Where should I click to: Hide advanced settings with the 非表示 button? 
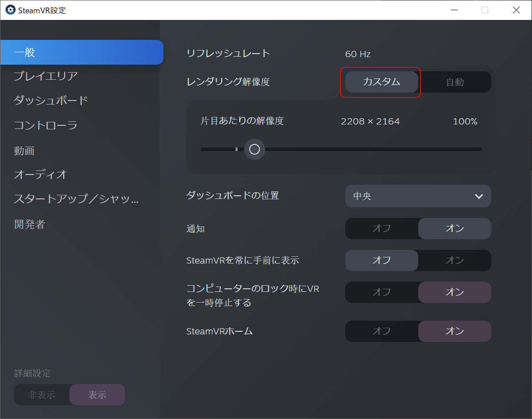(42, 395)
